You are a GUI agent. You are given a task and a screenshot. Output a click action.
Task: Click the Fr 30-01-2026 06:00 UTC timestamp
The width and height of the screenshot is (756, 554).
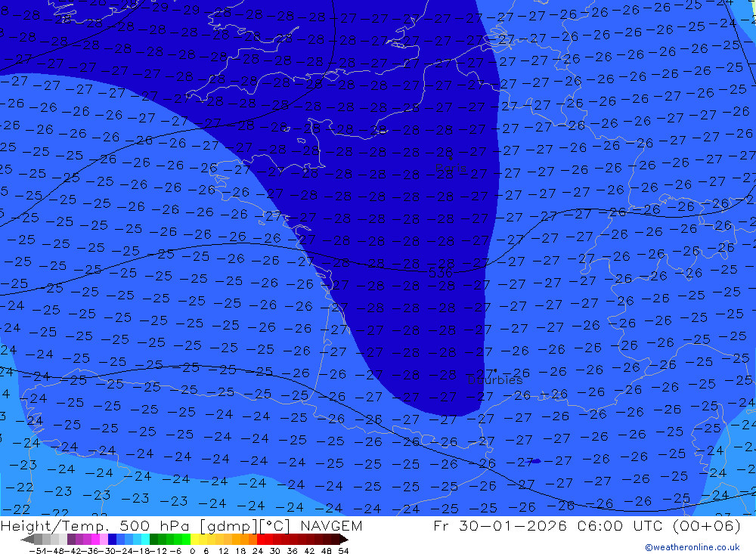[x=587, y=525]
